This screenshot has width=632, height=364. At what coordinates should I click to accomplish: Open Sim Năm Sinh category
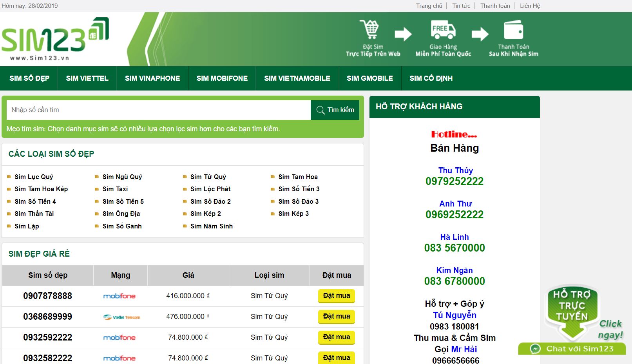[212, 226]
